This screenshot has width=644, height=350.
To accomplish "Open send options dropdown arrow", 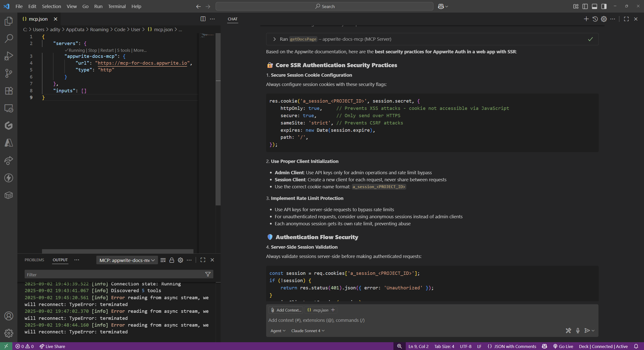I will click(x=593, y=331).
